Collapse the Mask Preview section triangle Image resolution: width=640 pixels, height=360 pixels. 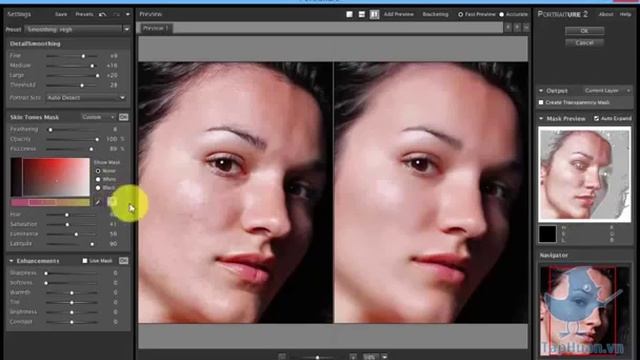coord(541,118)
